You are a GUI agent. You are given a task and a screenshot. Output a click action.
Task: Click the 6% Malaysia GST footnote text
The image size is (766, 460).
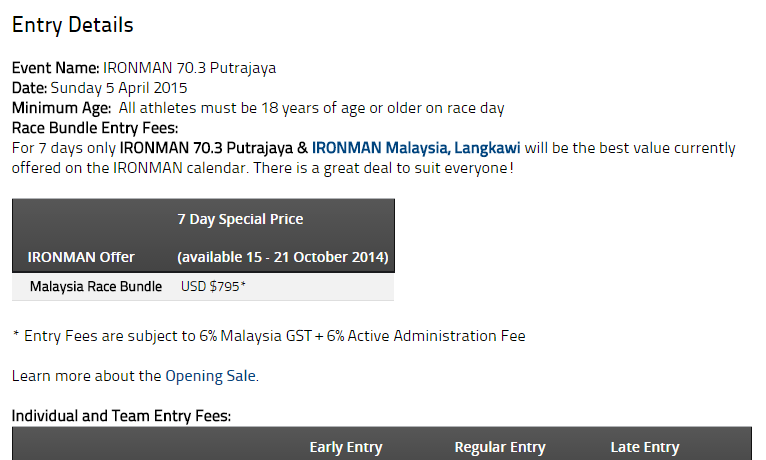click(x=255, y=336)
